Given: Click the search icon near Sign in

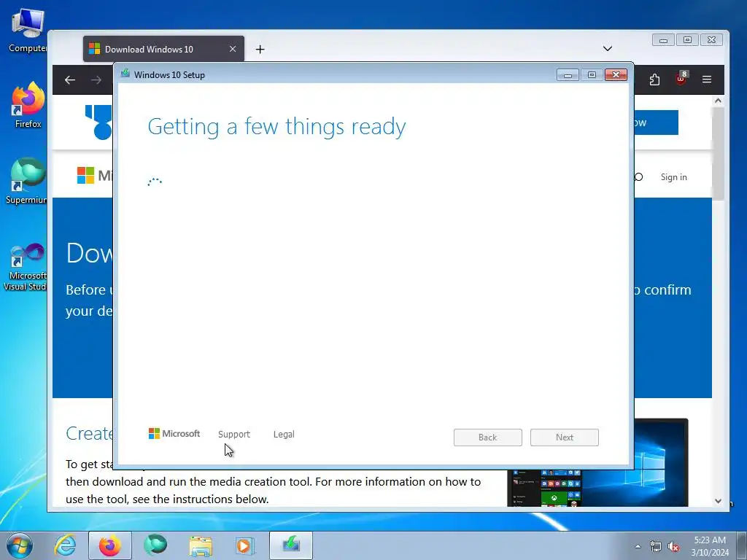Looking at the screenshot, I should (x=639, y=177).
